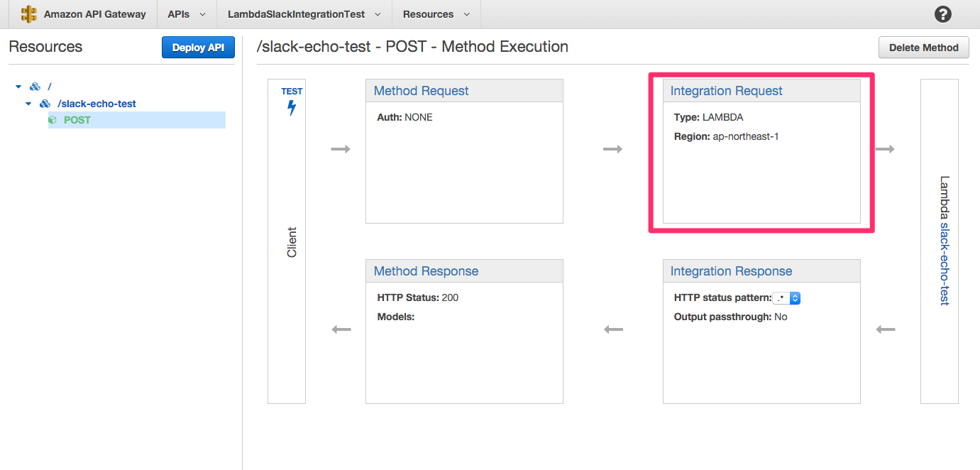Open the APIs dropdown menu

click(187, 14)
